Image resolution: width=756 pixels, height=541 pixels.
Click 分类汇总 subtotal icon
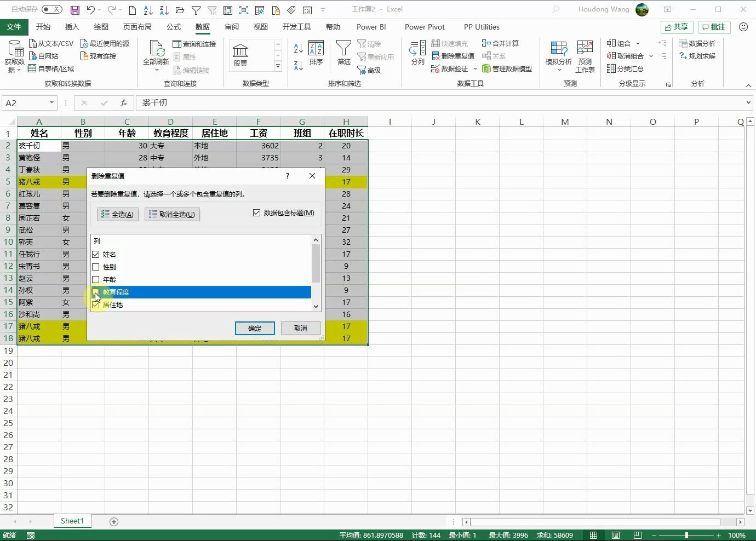click(611, 68)
